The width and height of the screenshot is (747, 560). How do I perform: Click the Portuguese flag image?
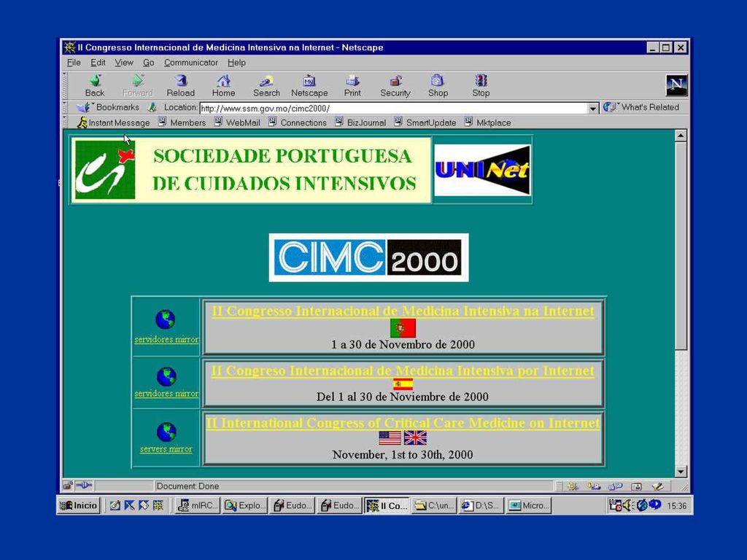click(403, 328)
